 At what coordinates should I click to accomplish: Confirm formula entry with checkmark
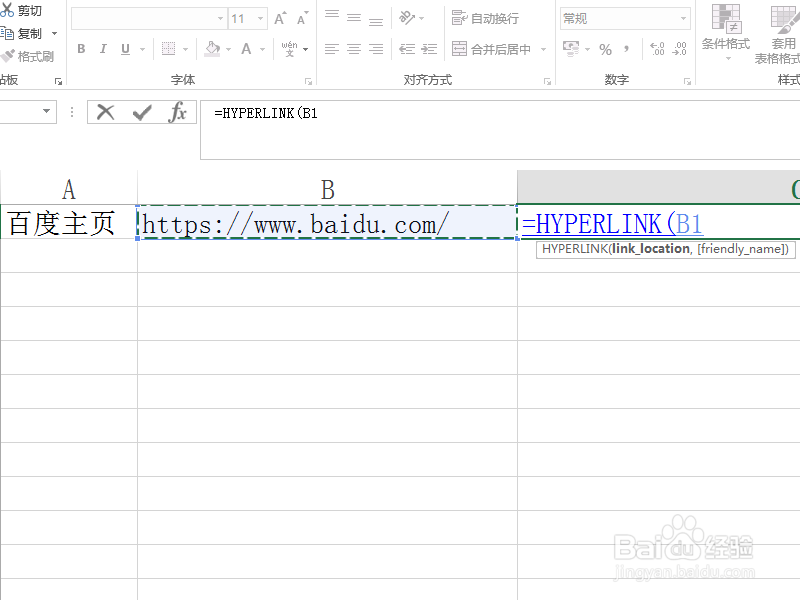[142, 112]
